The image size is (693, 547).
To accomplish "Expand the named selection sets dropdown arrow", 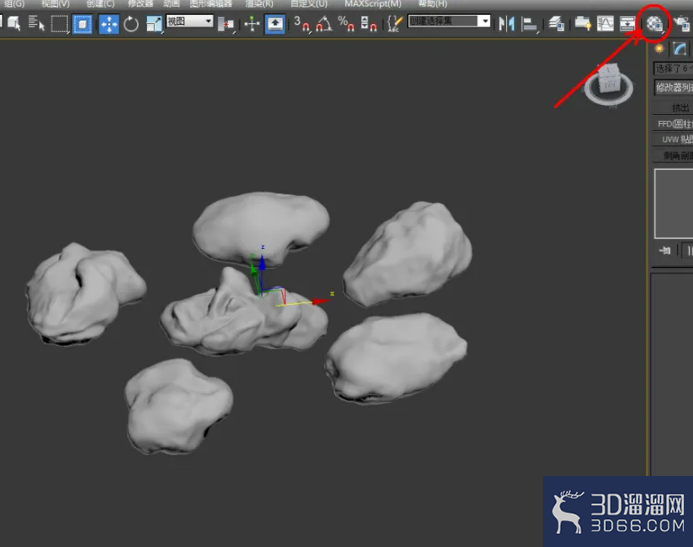I will click(485, 21).
